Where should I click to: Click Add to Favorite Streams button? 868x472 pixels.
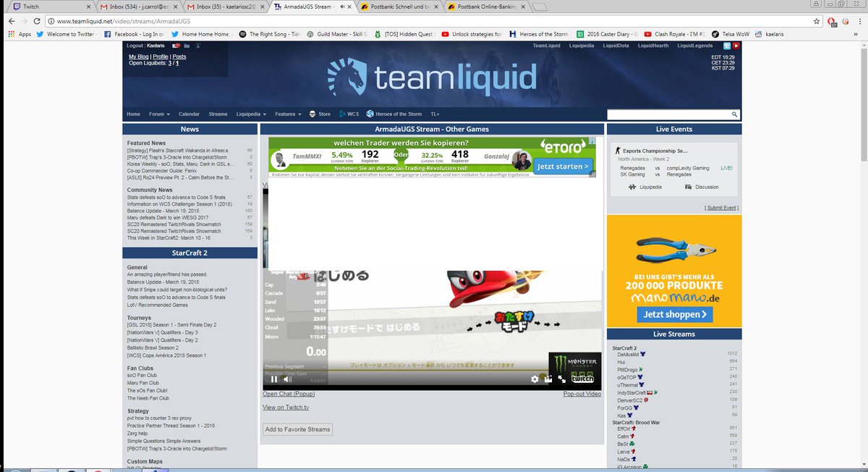tap(297, 429)
